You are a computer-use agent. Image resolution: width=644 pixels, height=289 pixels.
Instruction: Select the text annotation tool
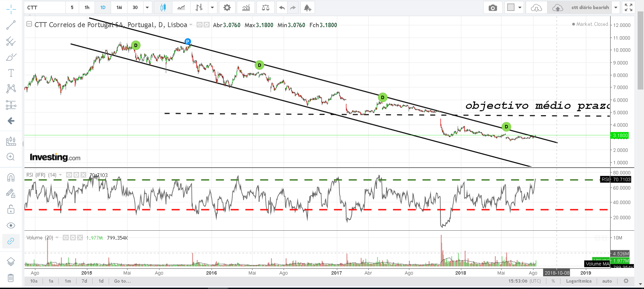point(11,73)
